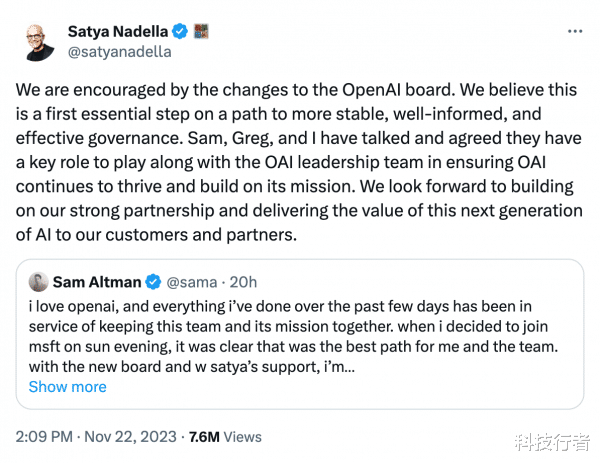Click the blue verified badge beside Satya Nadella

pos(180,31)
